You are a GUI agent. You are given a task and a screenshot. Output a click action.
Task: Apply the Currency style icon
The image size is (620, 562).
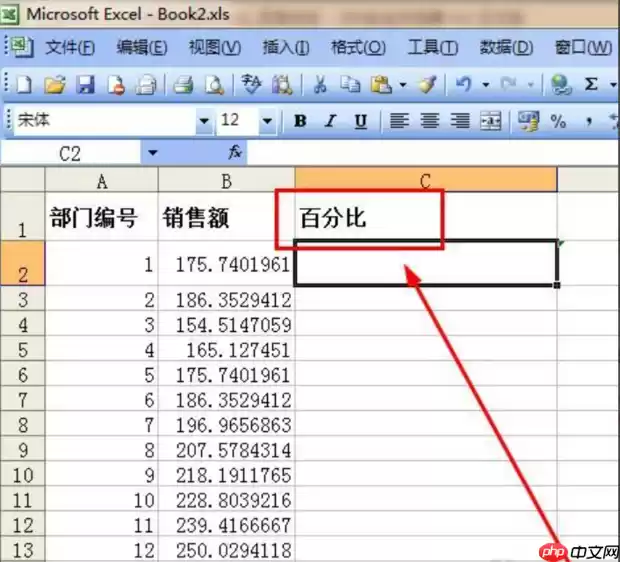point(528,121)
